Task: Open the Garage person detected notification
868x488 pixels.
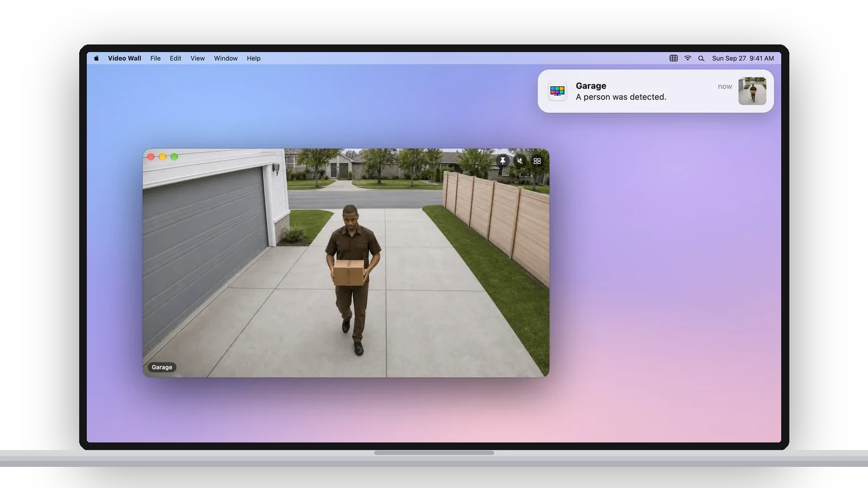Action: click(655, 91)
